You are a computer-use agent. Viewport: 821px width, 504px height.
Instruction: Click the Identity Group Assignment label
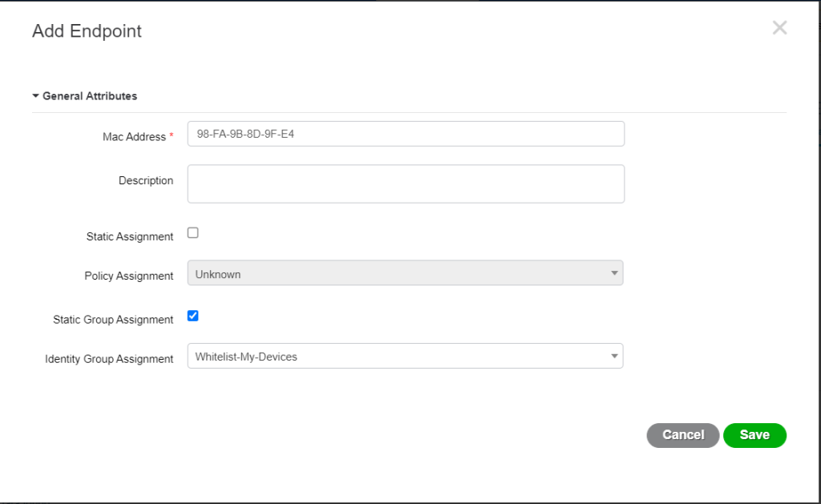pyautogui.click(x=109, y=359)
